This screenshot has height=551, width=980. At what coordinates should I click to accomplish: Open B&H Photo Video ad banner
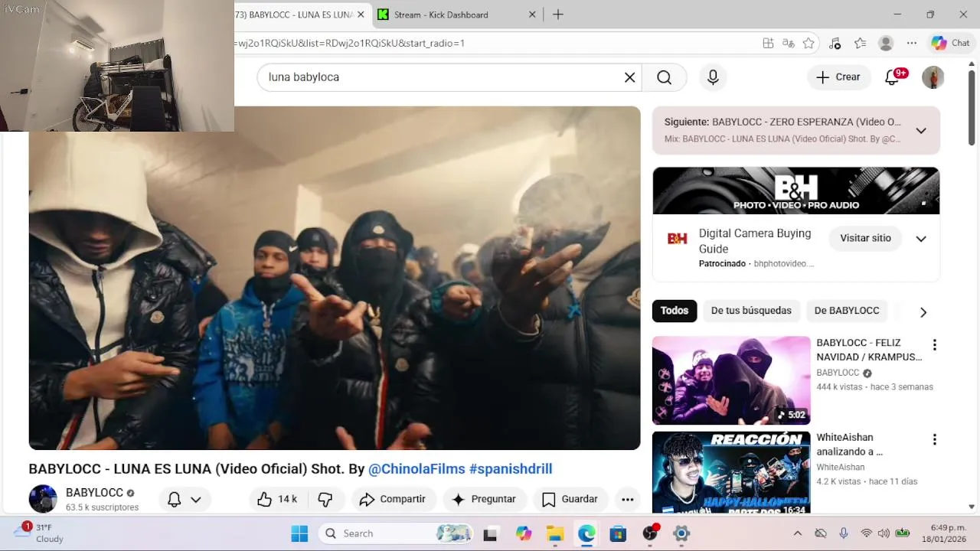(795, 191)
